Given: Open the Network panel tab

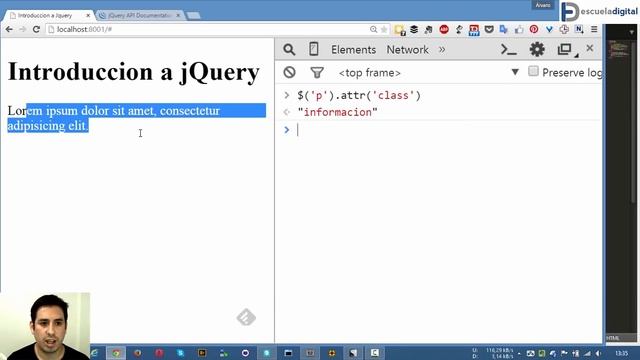Looking at the screenshot, I should 407,50.
